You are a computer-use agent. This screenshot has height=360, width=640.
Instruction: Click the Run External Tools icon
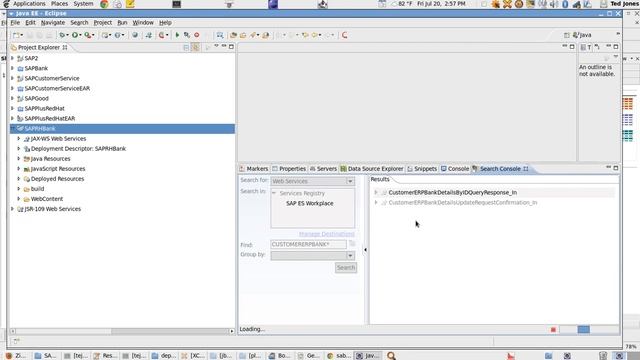pos(88,35)
